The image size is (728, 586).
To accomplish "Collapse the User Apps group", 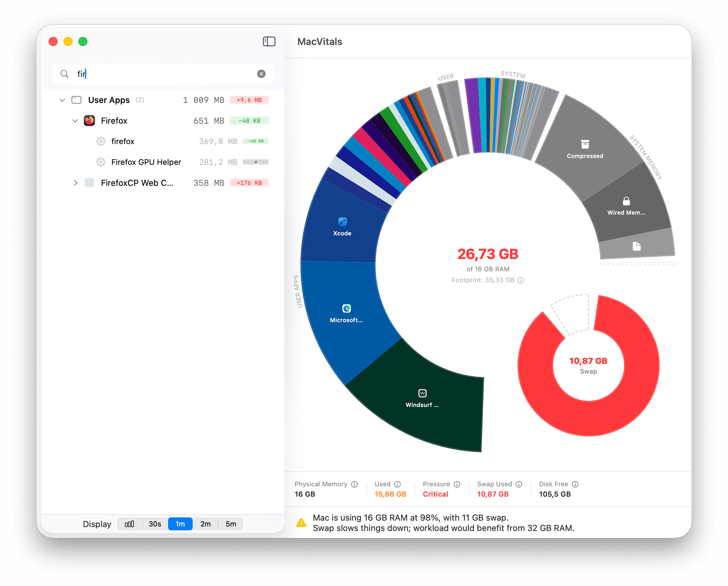I will [x=62, y=100].
